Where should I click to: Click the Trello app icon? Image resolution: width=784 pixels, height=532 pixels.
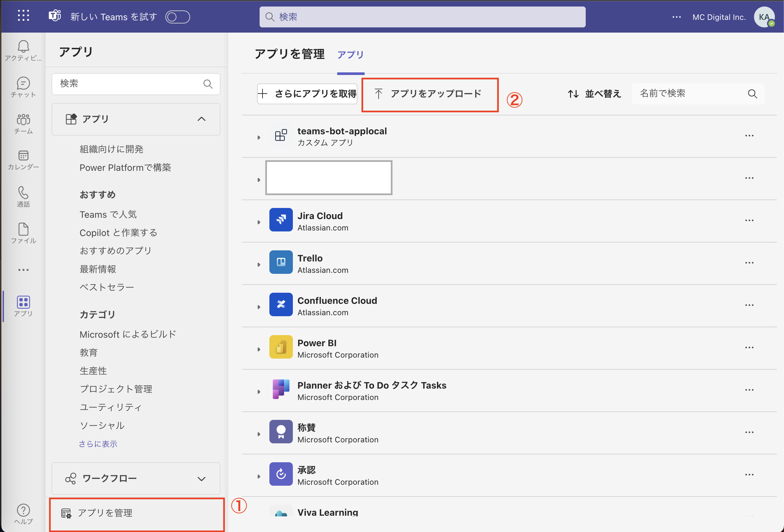(281, 262)
